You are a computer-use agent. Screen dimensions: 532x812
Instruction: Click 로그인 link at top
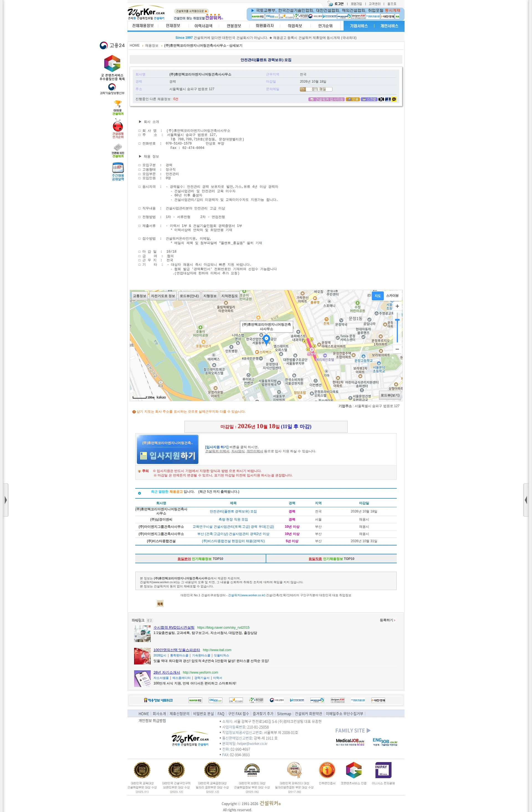(x=339, y=4)
